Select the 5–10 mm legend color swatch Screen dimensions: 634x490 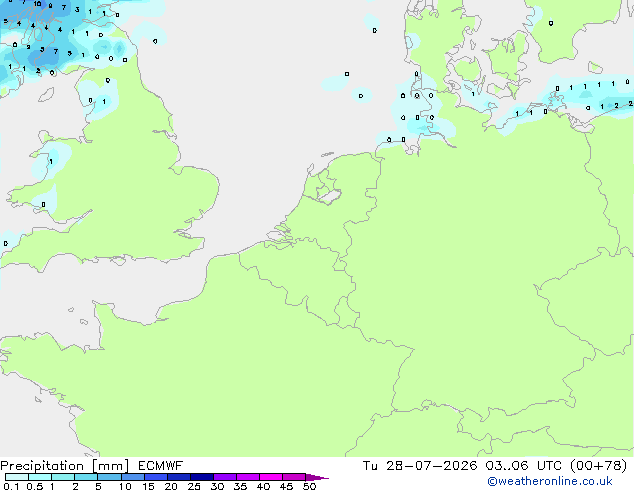[x=110, y=477]
